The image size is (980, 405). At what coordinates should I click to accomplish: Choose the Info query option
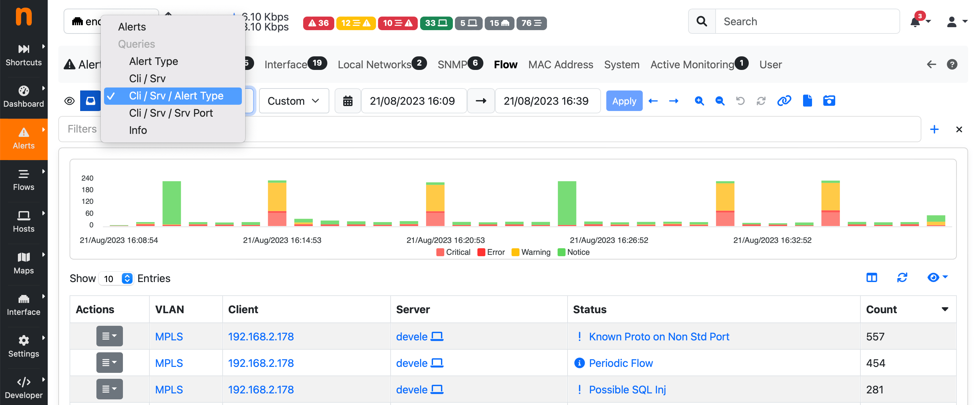click(x=173, y=130)
